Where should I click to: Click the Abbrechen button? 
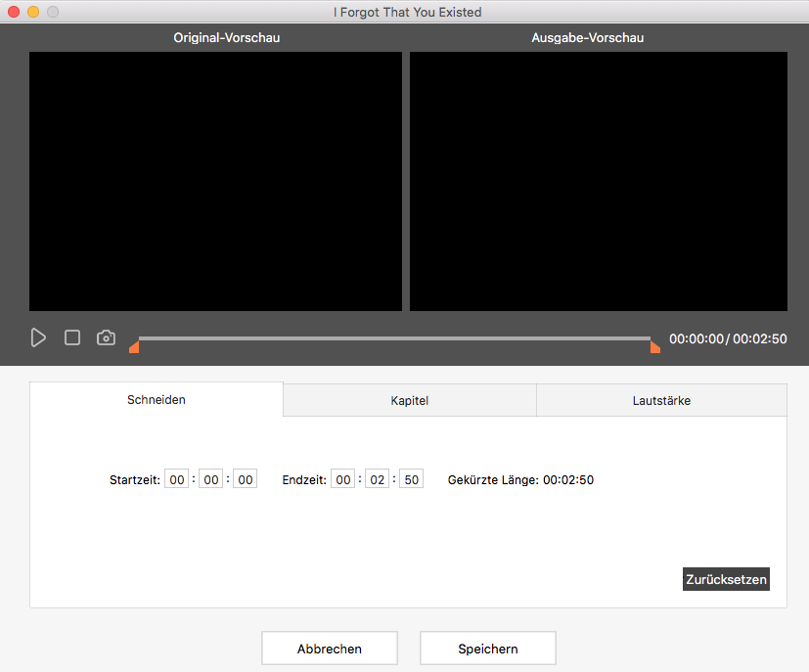329,649
